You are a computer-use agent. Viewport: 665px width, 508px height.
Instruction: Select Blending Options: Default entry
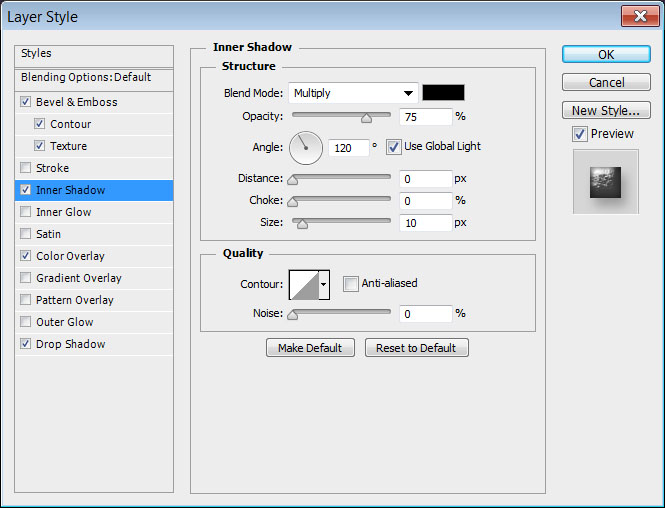point(86,77)
